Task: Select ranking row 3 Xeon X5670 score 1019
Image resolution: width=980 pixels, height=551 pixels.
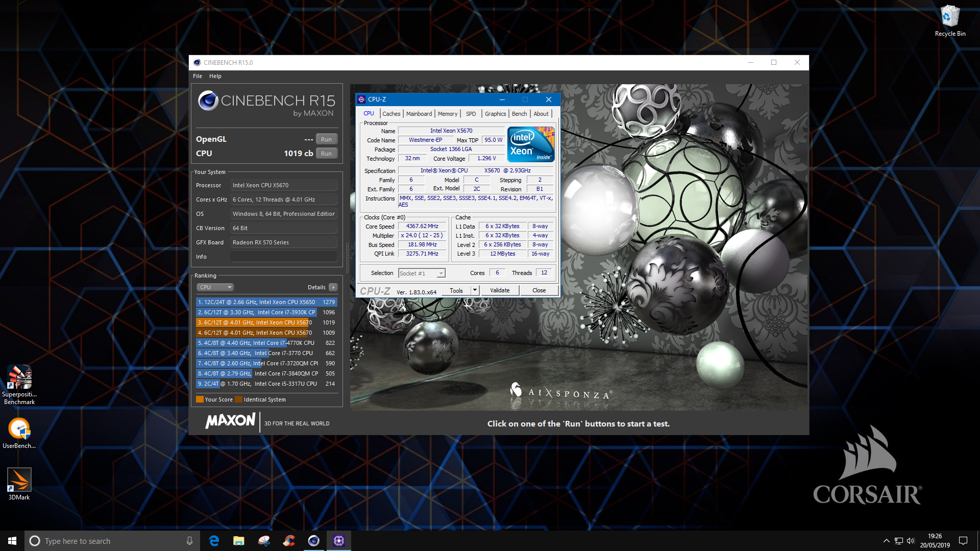Action: coord(266,322)
